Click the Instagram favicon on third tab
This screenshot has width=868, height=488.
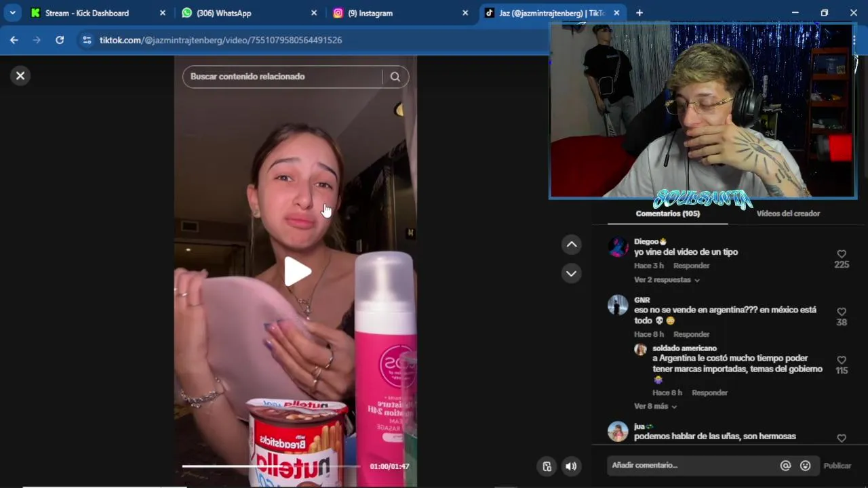pyautogui.click(x=338, y=13)
